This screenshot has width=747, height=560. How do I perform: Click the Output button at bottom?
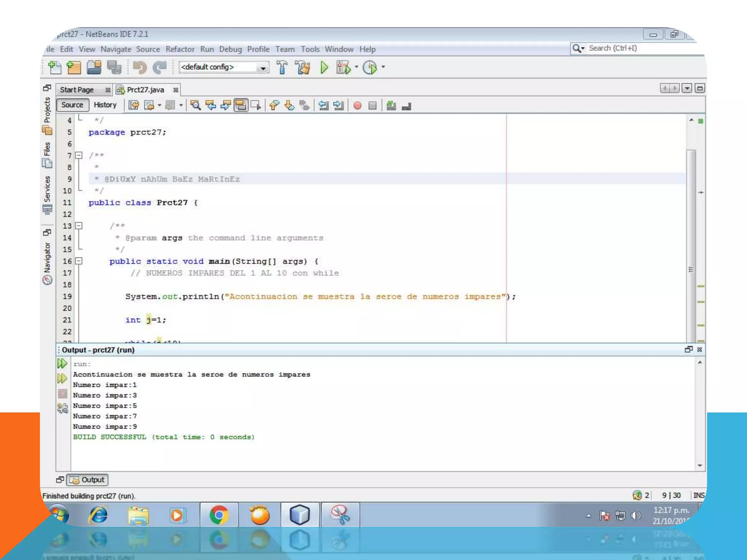88,480
